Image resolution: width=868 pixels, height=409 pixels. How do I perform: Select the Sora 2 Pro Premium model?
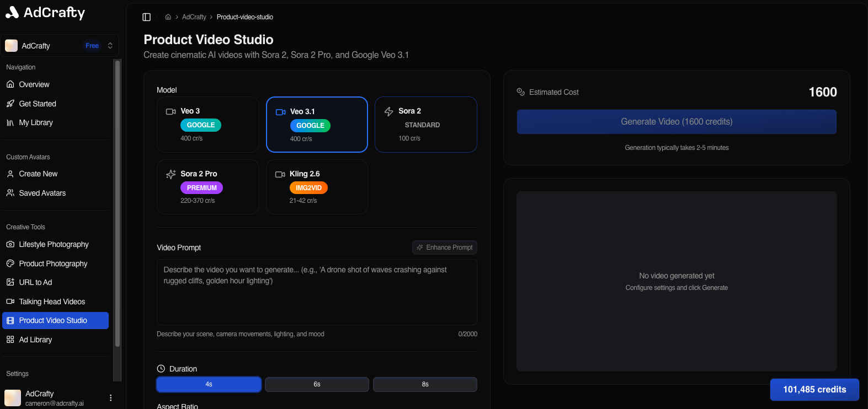[x=208, y=187]
